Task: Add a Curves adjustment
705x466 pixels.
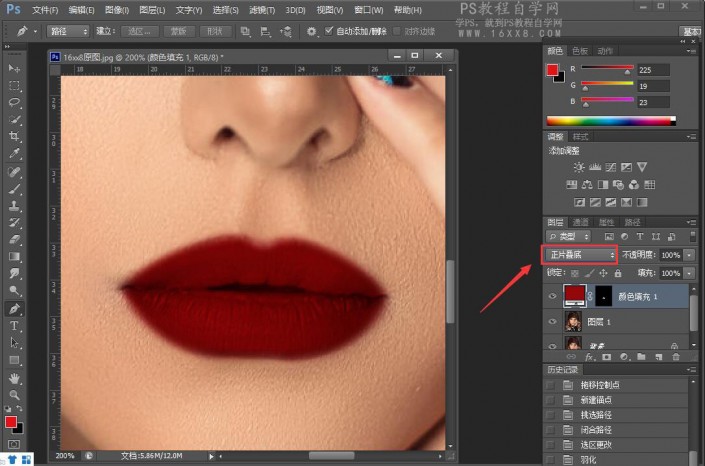Action: [611, 167]
